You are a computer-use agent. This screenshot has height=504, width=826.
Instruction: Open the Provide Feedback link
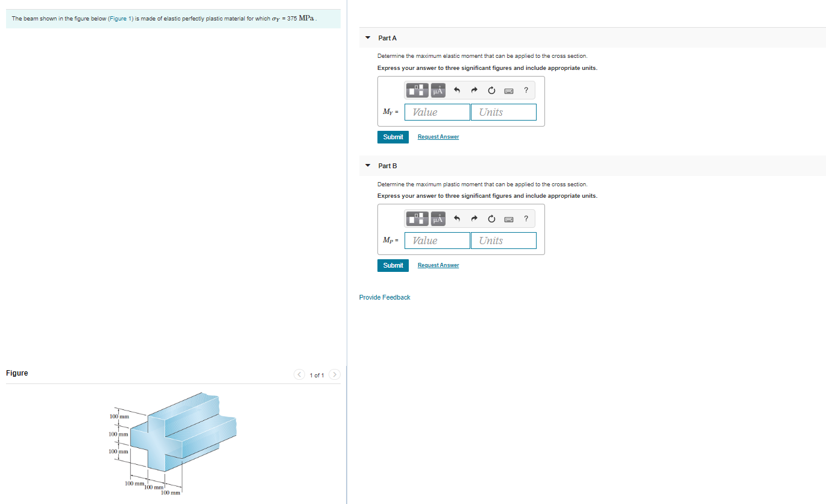[x=385, y=297]
